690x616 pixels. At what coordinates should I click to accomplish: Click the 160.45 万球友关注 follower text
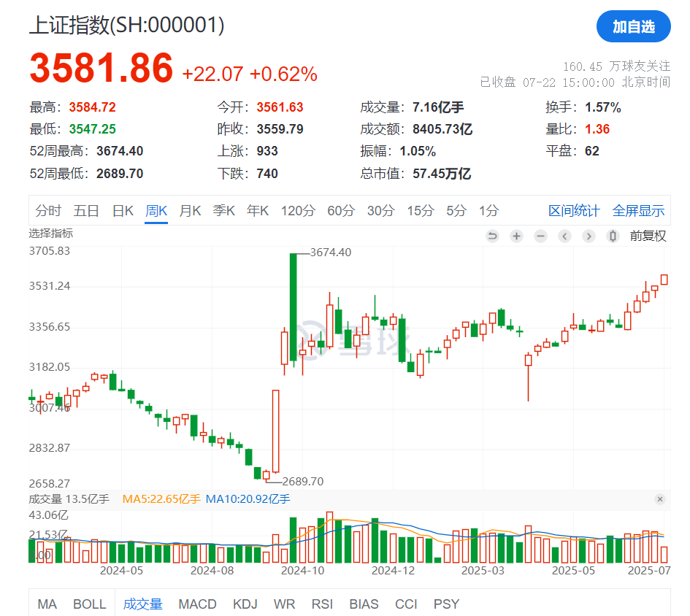617,66
